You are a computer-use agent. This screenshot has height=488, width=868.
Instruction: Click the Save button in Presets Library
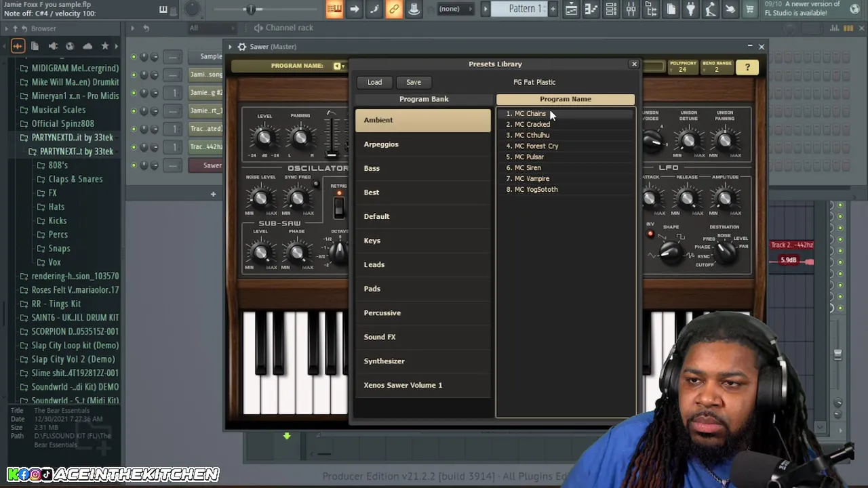point(414,82)
